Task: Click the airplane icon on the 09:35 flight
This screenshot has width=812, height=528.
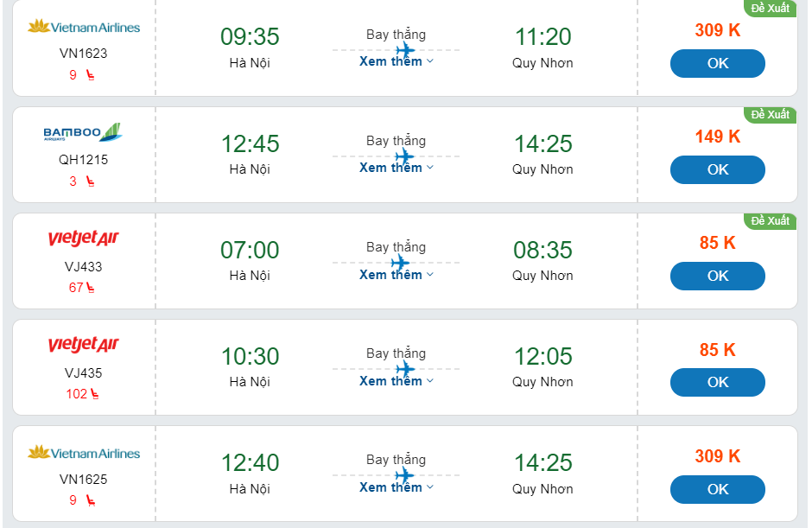Action: pos(404,50)
